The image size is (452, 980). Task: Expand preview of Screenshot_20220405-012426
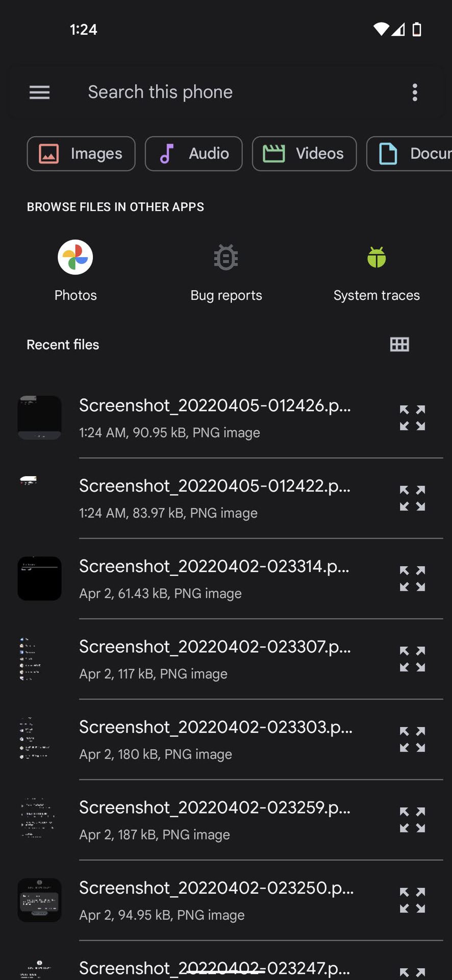(412, 418)
